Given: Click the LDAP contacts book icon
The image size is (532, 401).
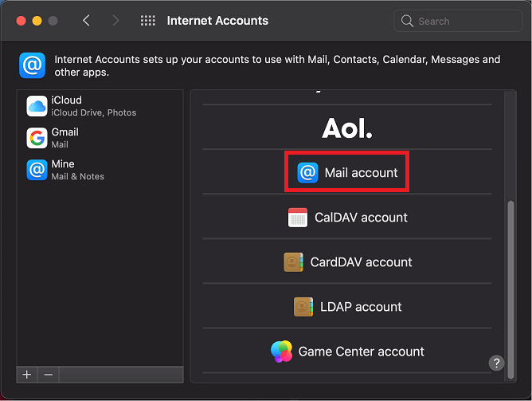Looking at the screenshot, I should click(x=303, y=307).
